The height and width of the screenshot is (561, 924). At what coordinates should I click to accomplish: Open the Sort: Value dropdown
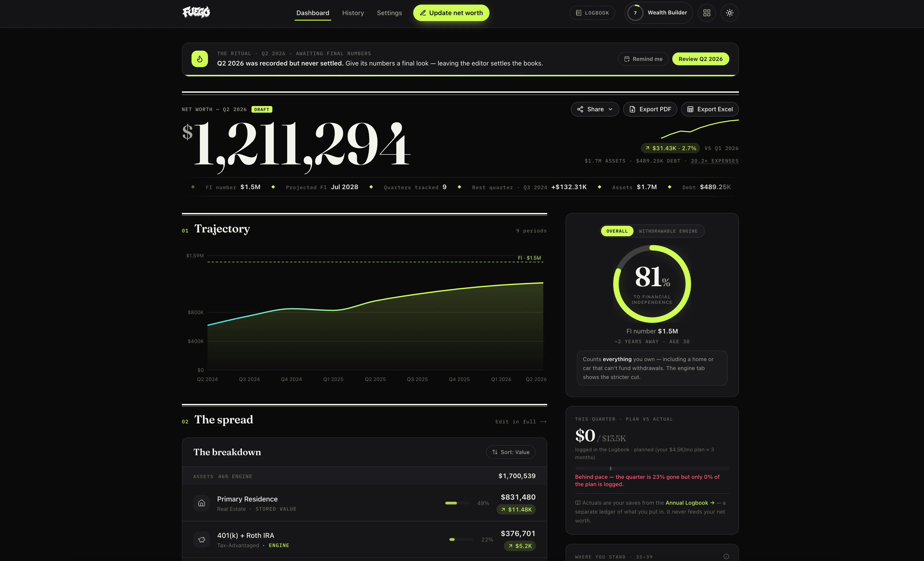tap(511, 452)
